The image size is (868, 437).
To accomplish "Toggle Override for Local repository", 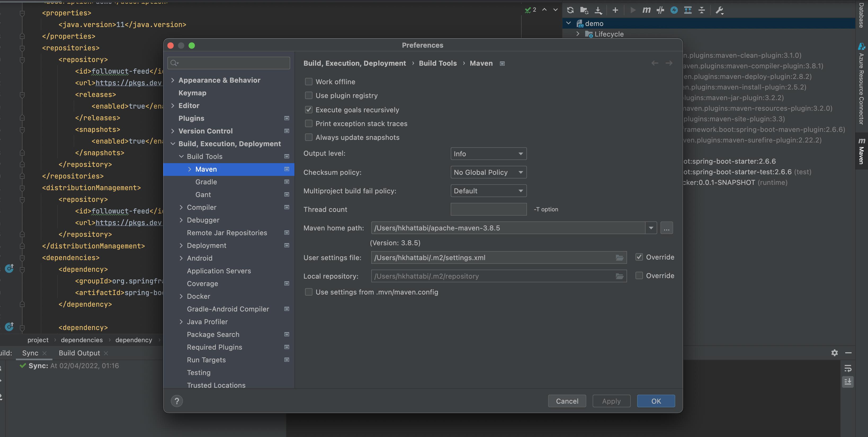I will (x=639, y=276).
